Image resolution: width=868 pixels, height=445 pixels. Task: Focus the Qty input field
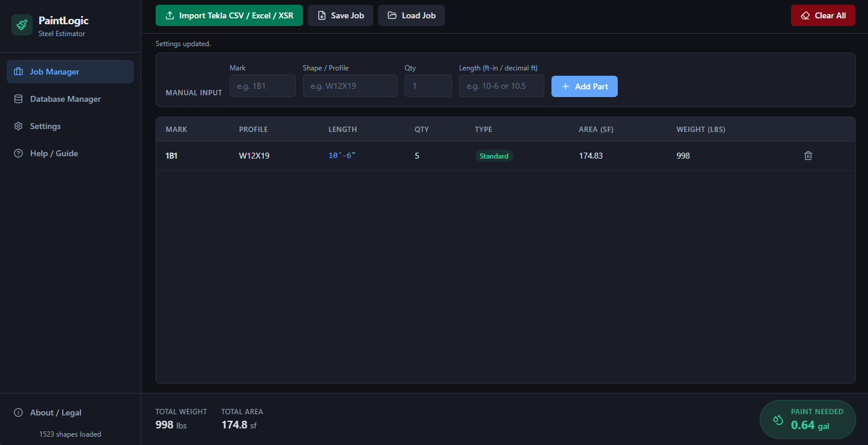(428, 86)
